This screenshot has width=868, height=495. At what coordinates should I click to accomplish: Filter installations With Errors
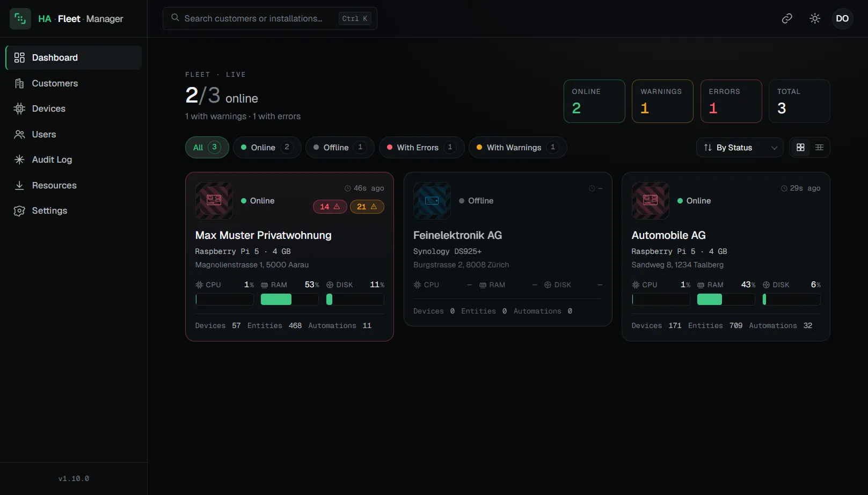tap(422, 147)
